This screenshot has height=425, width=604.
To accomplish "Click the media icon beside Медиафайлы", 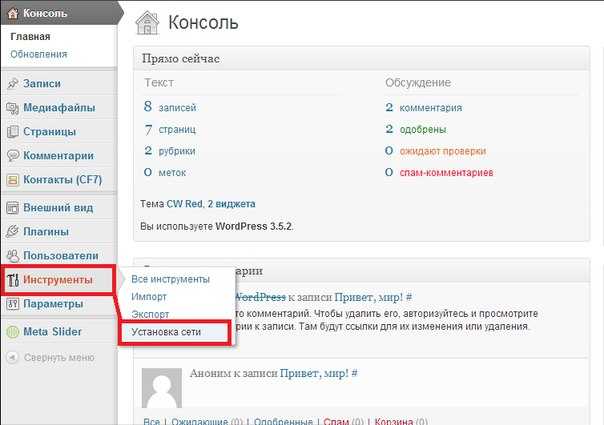I will [x=13, y=108].
